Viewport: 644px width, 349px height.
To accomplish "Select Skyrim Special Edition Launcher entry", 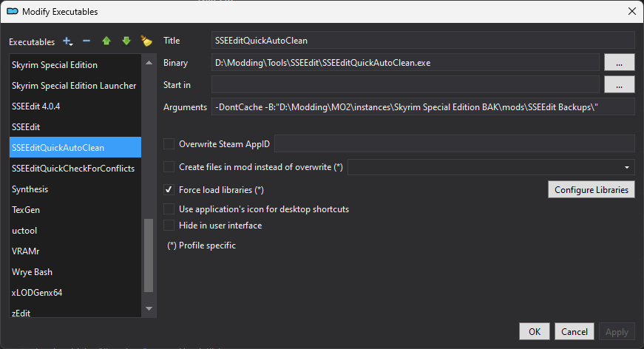I will click(75, 86).
